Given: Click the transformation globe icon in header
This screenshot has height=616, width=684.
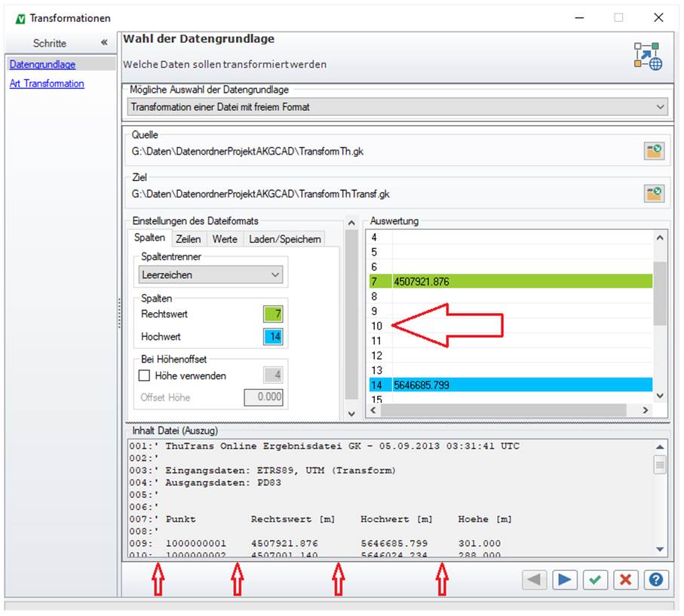Looking at the screenshot, I should tap(649, 57).
